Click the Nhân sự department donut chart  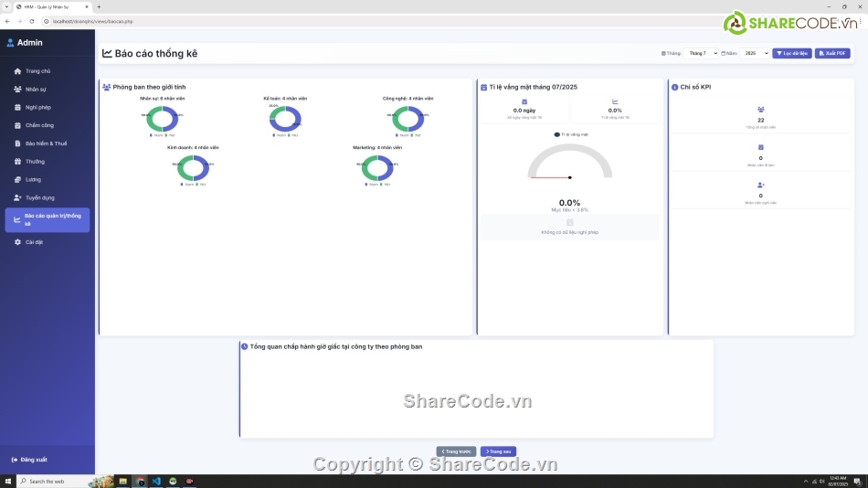[x=163, y=119]
